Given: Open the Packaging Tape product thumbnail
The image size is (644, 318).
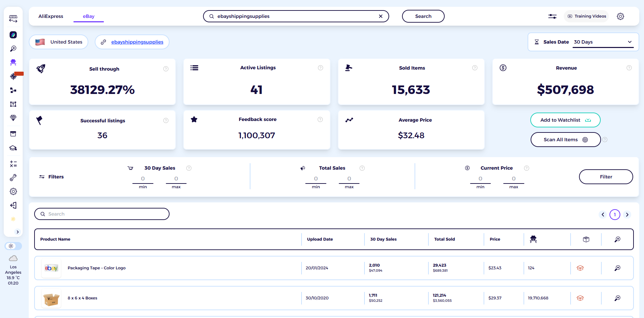Looking at the screenshot, I should click(x=51, y=268).
